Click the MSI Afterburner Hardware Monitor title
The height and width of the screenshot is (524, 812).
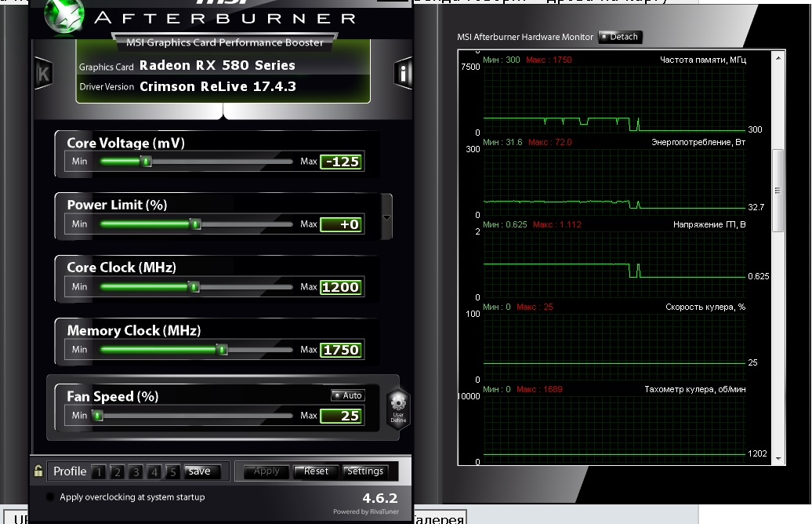tap(525, 38)
